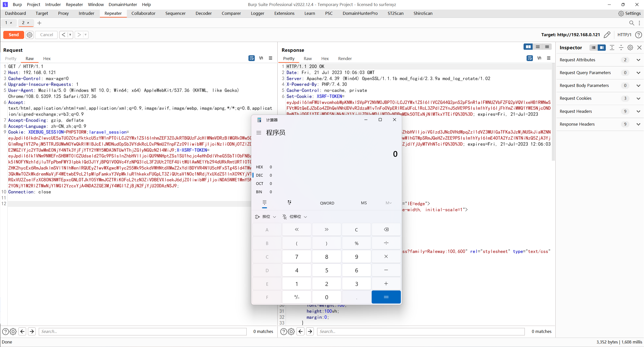Select HEX number base in calculator
644x347 pixels.
tap(260, 167)
